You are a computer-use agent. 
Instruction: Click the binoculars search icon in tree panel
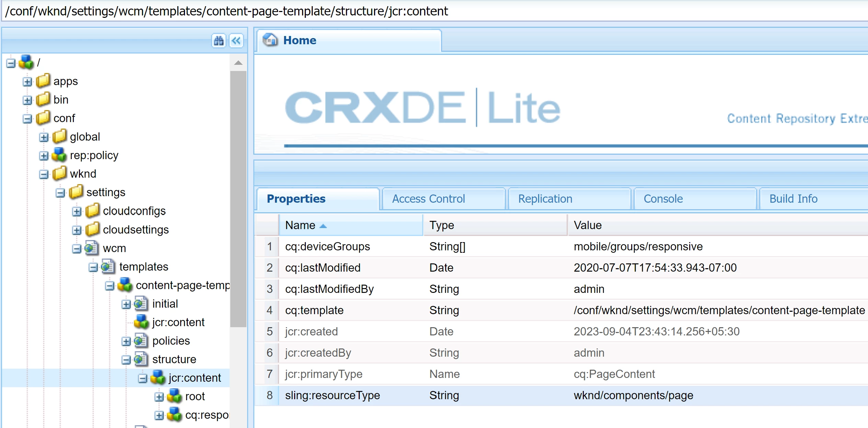tap(219, 41)
